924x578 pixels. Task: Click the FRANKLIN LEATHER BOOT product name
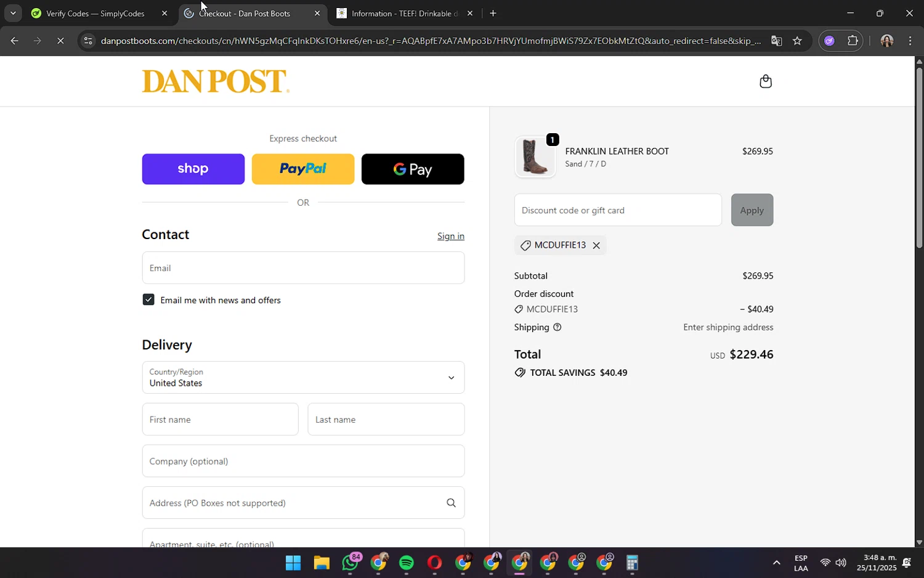(x=617, y=151)
